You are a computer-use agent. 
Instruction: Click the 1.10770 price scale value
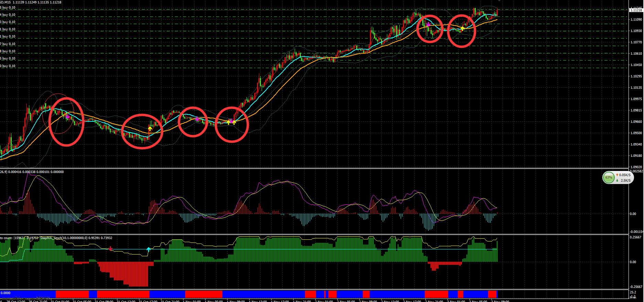pos(636,42)
